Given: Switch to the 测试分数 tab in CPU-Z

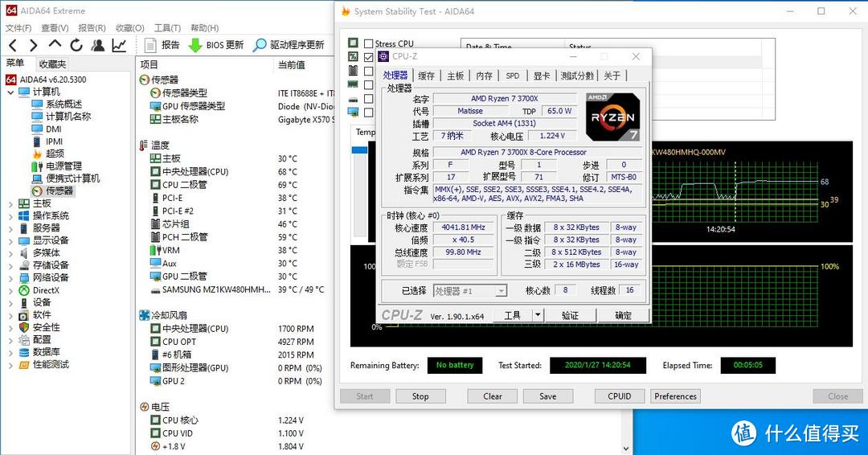Looking at the screenshot, I should click(x=577, y=76).
